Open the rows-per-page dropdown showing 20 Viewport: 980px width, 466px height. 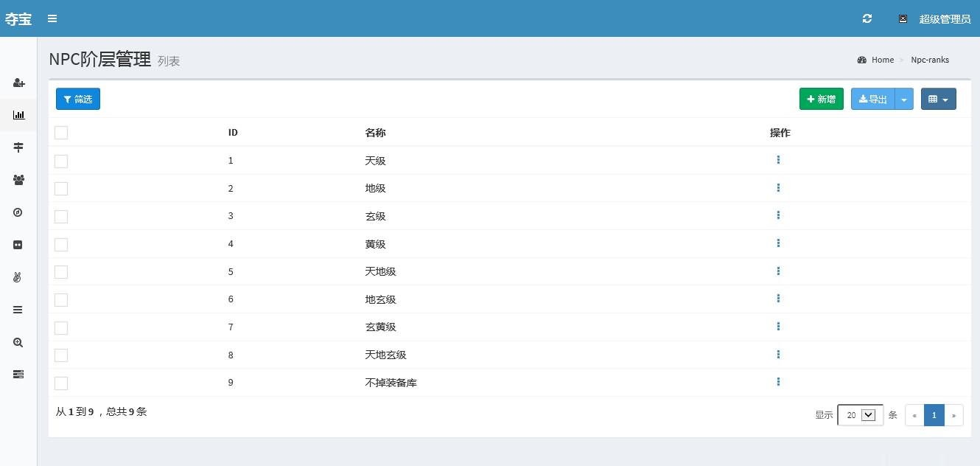[860, 415]
